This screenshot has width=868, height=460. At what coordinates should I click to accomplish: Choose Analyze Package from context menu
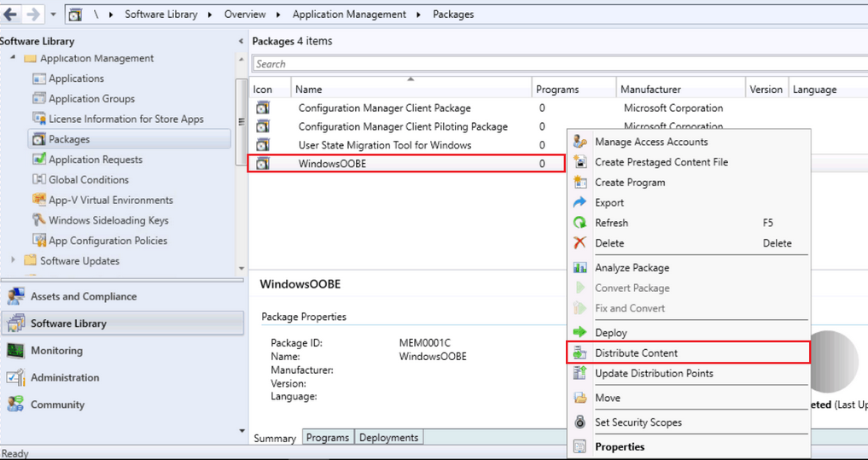point(689,268)
